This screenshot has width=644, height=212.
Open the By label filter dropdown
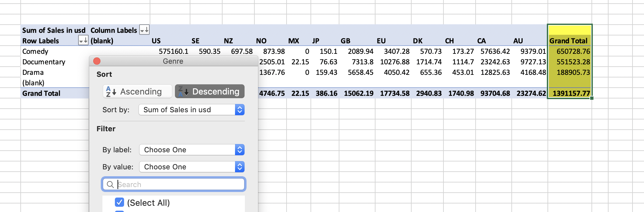[240, 150]
